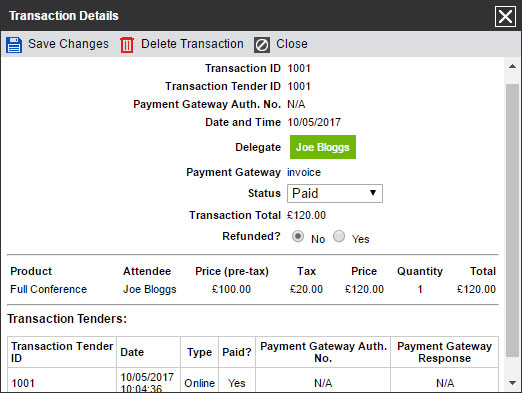Select Yes for Refunded

[x=339, y=236]
